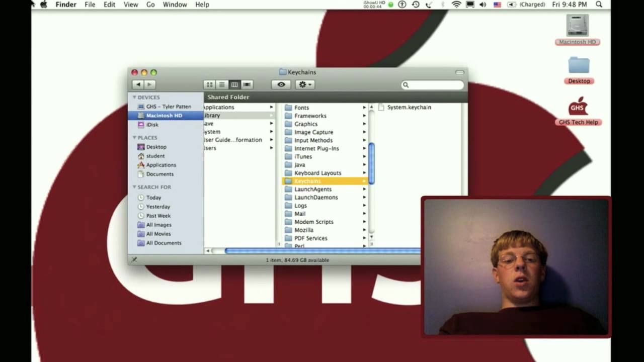
Task: Collapse the SEARCH FOR section
Action: tap(134, 187)
